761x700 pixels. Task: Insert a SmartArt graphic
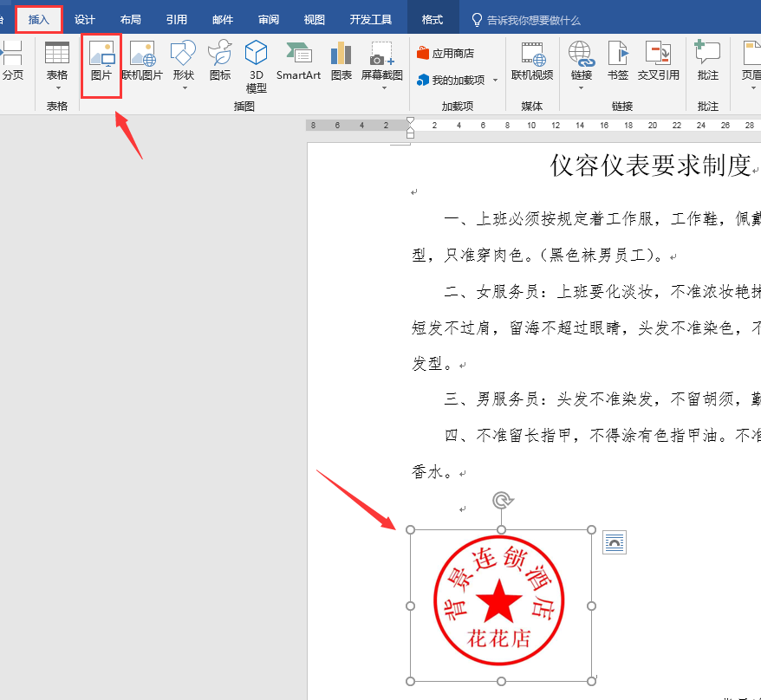(x=298, y=62)
